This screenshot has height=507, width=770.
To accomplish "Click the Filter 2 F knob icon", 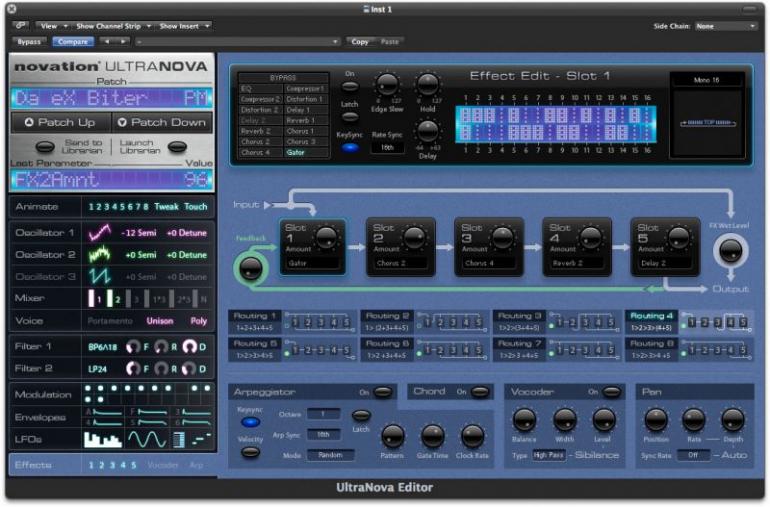I will [x=133, y=368].
